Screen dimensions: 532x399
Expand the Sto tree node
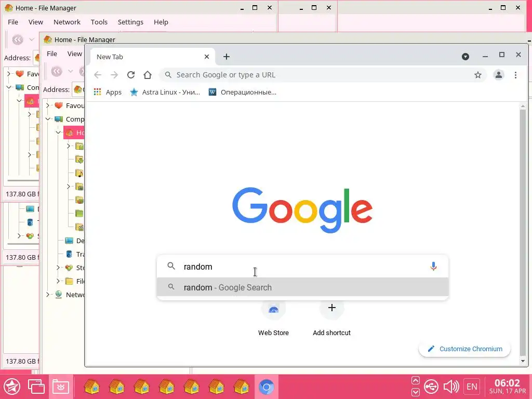[58, 268]
